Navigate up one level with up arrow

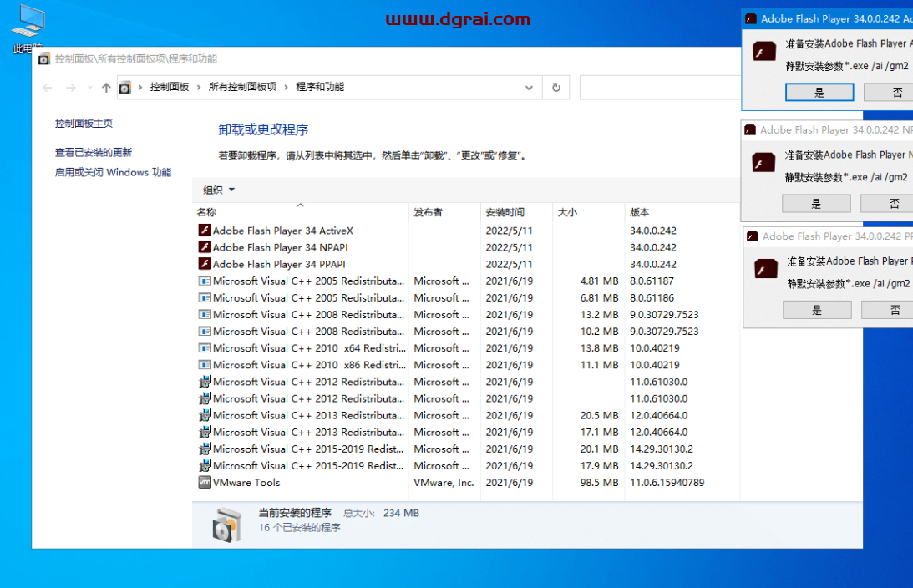tap(106, 88)
